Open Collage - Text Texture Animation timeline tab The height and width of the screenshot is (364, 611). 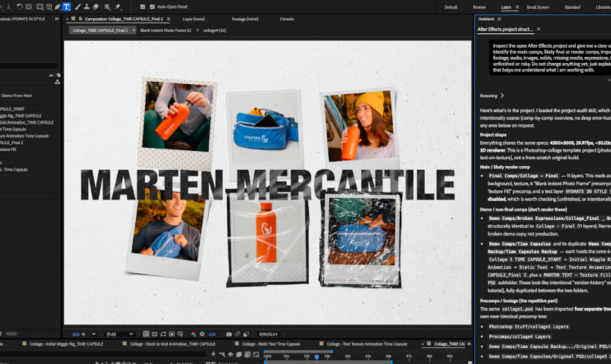point(367,344)
